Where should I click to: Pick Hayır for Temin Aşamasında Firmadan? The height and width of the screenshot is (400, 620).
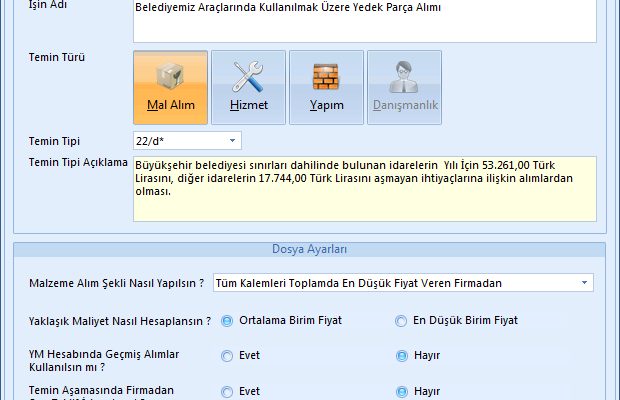(403, 391)
